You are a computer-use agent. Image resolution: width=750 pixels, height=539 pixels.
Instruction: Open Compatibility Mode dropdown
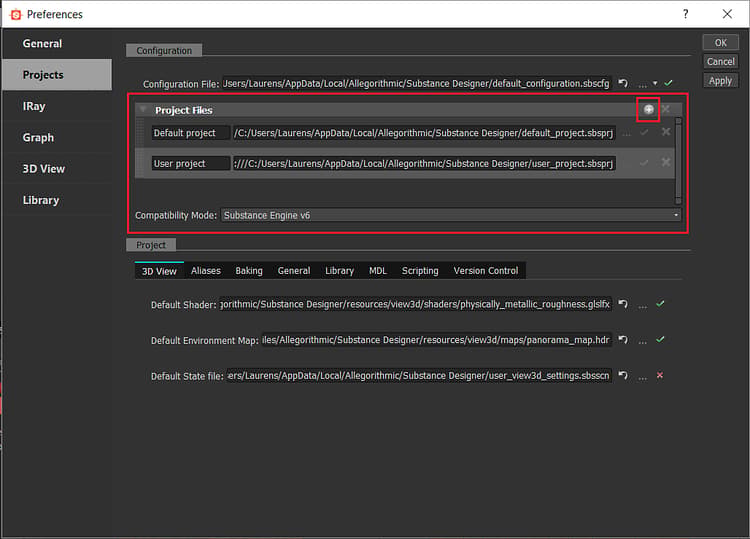click(x=451, y=215)
